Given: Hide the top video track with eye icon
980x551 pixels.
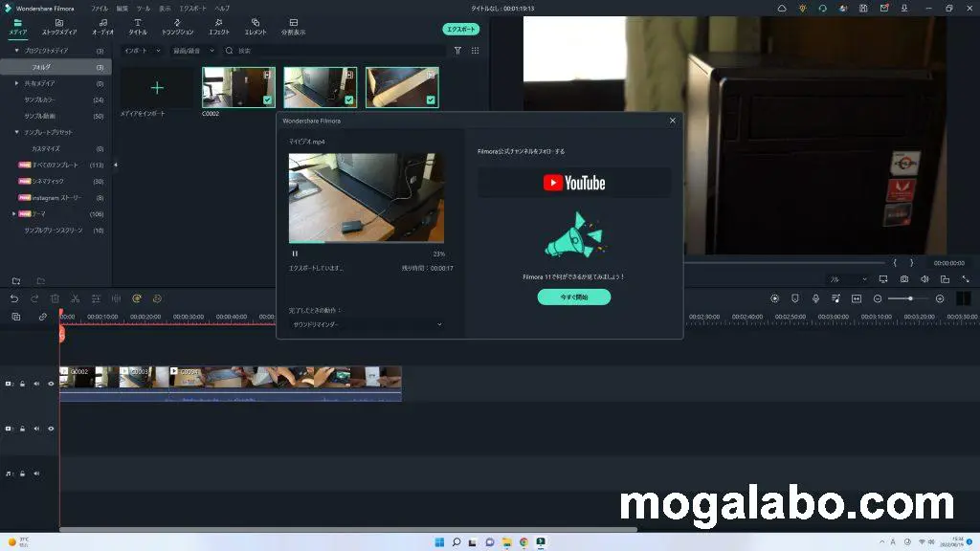Looking at the screenshot, I should [51, 384].
